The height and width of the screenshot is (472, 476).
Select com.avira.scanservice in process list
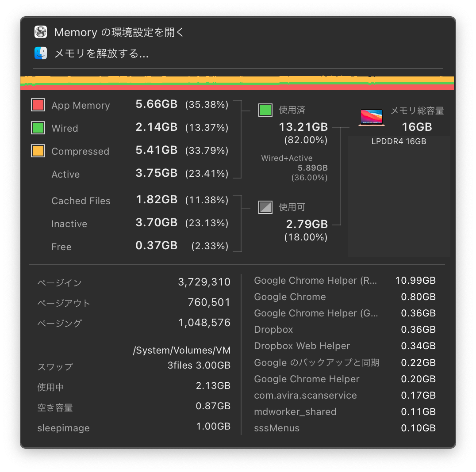[x=345, y=396]
